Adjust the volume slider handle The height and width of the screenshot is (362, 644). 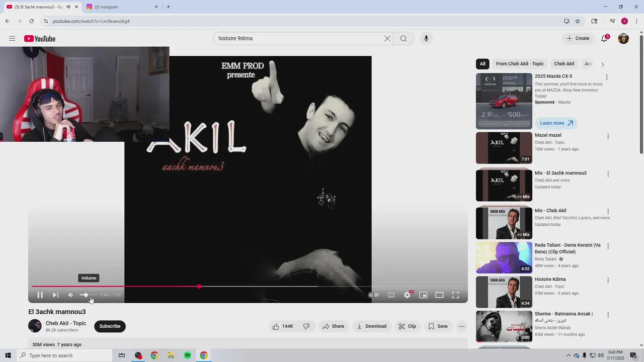coord(86,295)
